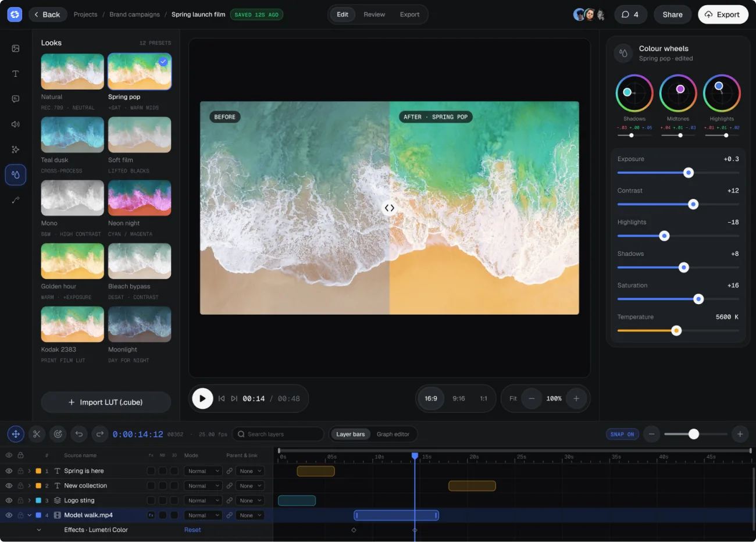Screen dimensions: 756x542
Task: Collapse the Model walk.mp4 layer
Action: click(29, 515)
